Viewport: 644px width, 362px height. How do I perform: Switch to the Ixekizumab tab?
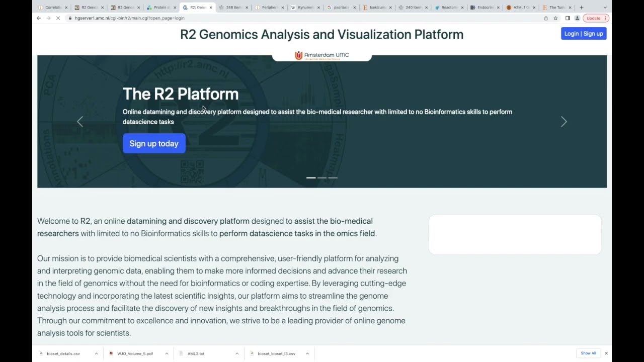tap(377, 8)
